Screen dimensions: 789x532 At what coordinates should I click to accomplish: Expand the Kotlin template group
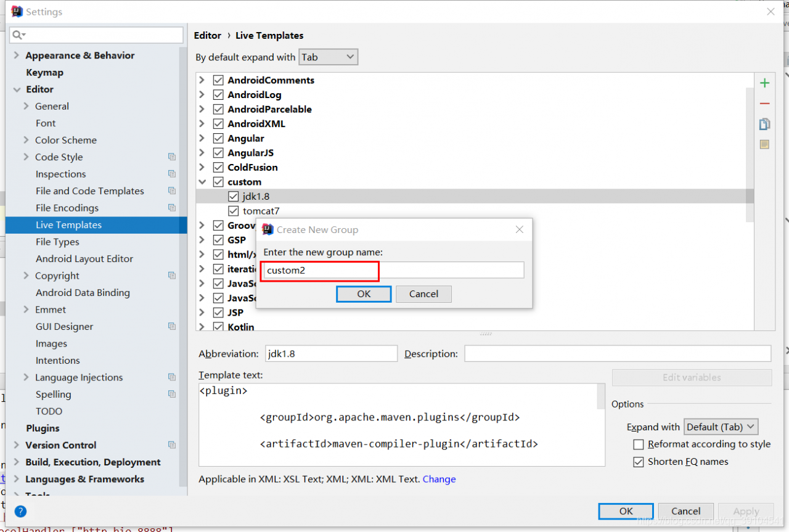[x=202, y=327]
